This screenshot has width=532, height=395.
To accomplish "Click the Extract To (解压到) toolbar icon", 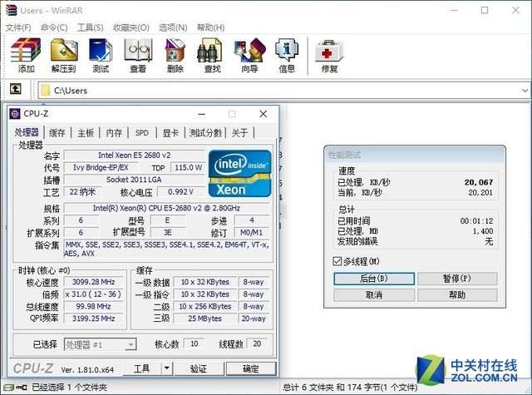I will (64, 50).
